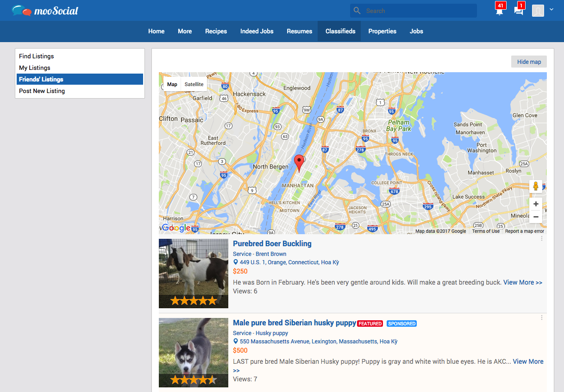Viewport: 564px width, 392px height.
Task: Open the More menu
Action: click(x=185, y=31)
